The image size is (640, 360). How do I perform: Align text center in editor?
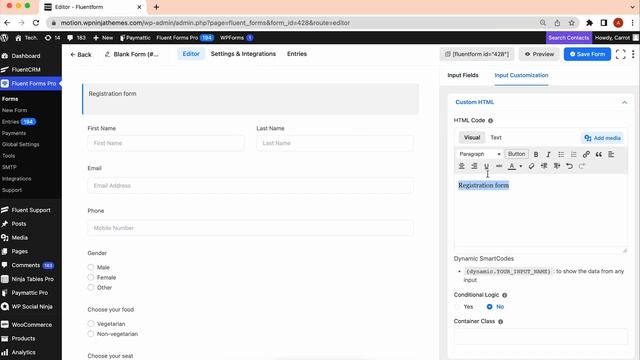[462, 166]
